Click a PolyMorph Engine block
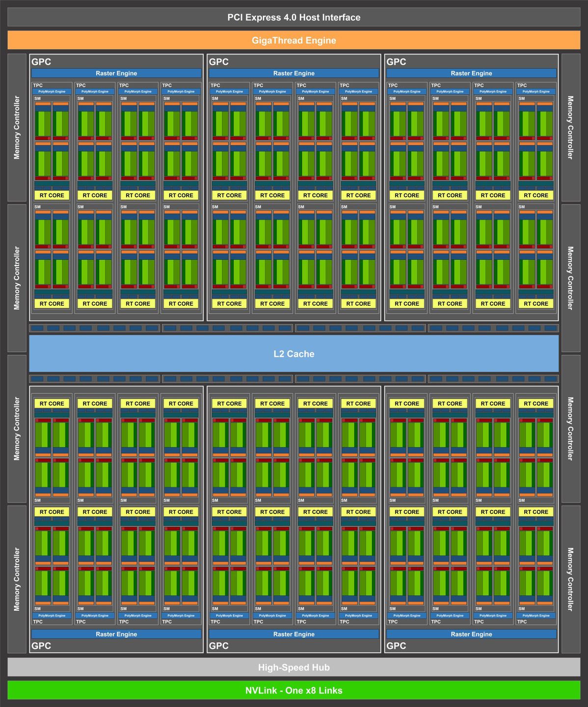This screenshot has height=707, width=588. 51,91
